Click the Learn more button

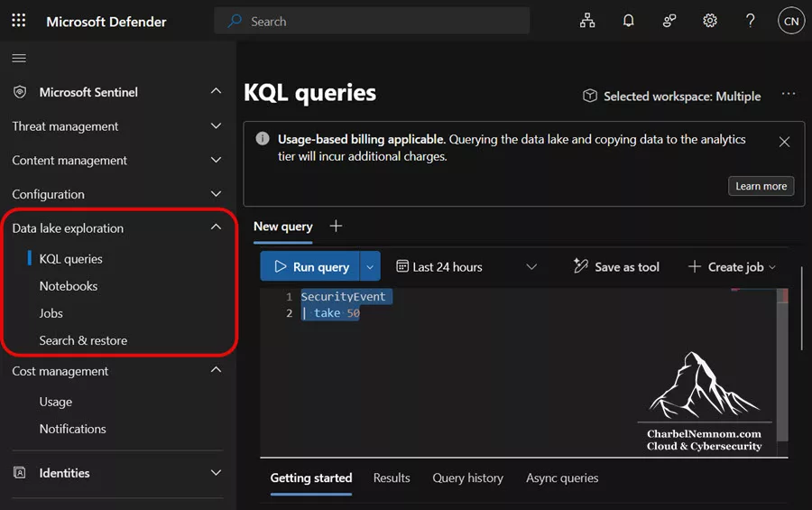coord(761,186)
